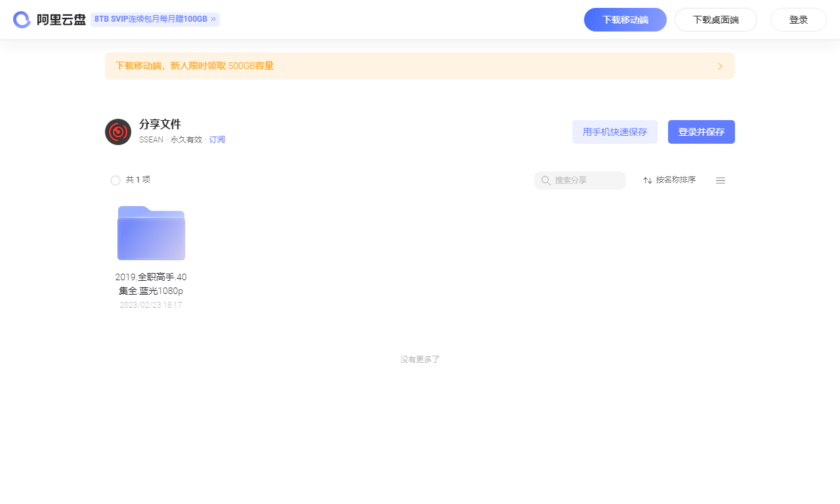
Task: Click the 搜索分享 search field
Action: point(580,180)
